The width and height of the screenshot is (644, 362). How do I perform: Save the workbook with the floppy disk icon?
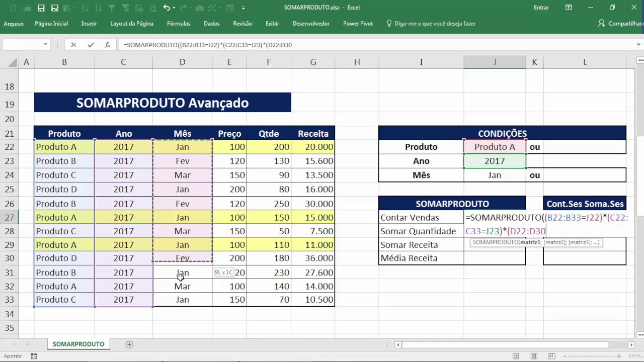[41, 8]
